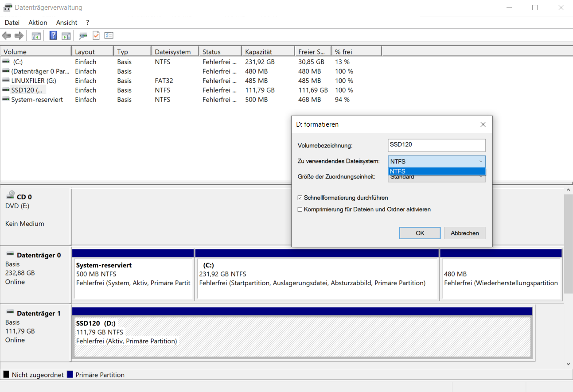This screenshot has height=392, width=573.
Task: Open the Aktion menu
Action: pyautogui.click(x=38, y=23)
